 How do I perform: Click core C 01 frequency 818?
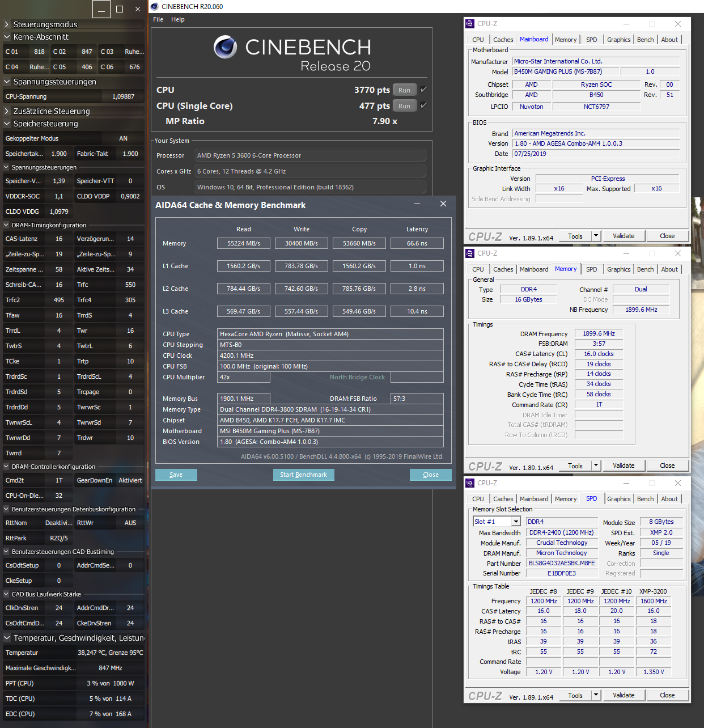click(x=39, y=52)
